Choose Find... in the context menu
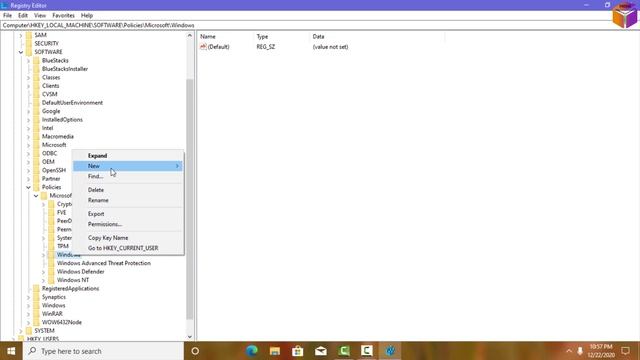Viewport: 640px width, 360px height. click(x=127, y=176)
